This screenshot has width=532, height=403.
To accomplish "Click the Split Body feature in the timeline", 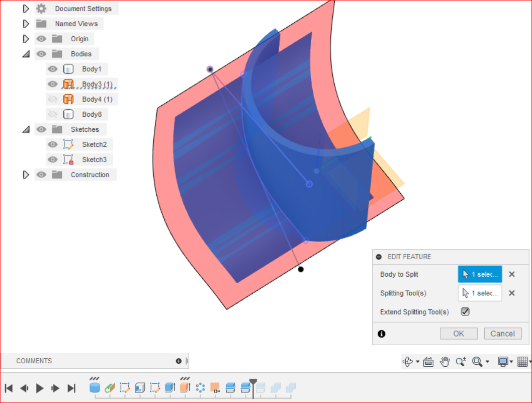I will point(246,387).
